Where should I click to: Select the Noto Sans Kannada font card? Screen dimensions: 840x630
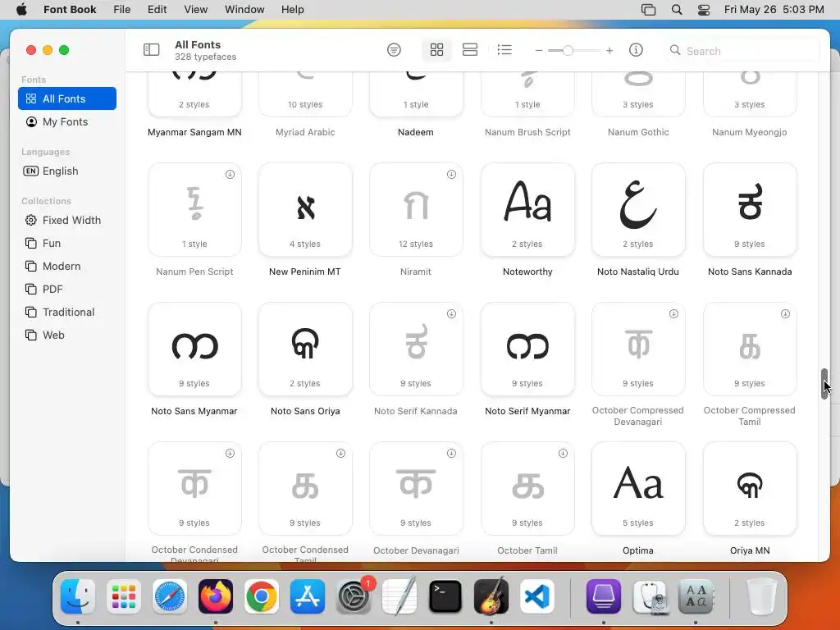coord(750,209)
